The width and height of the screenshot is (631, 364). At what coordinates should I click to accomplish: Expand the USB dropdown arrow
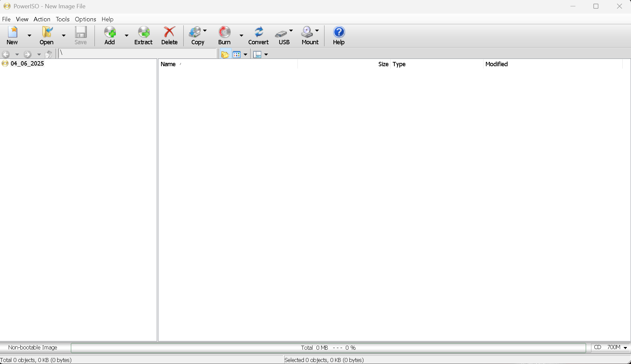click(x=291, y=31)
